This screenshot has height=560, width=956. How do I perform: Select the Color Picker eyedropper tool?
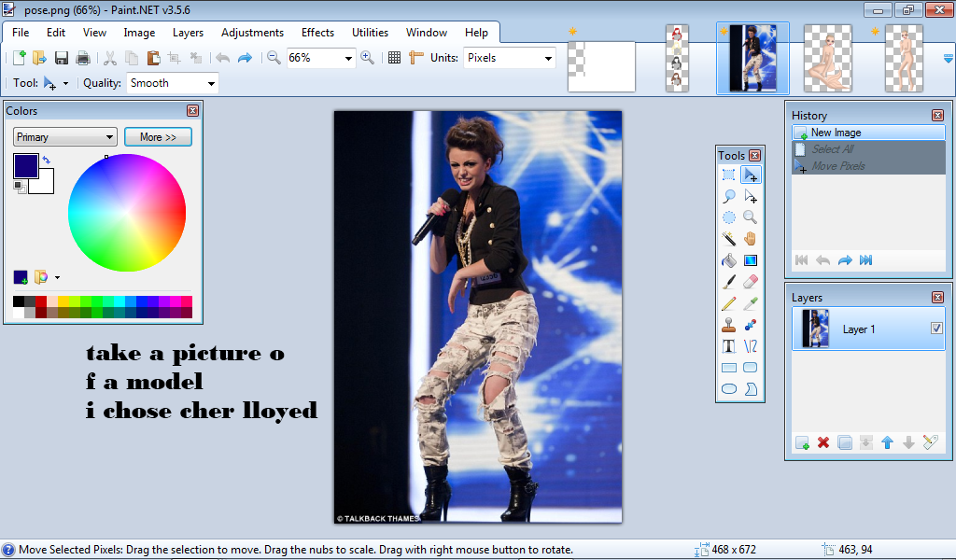[x=751, y=302]
